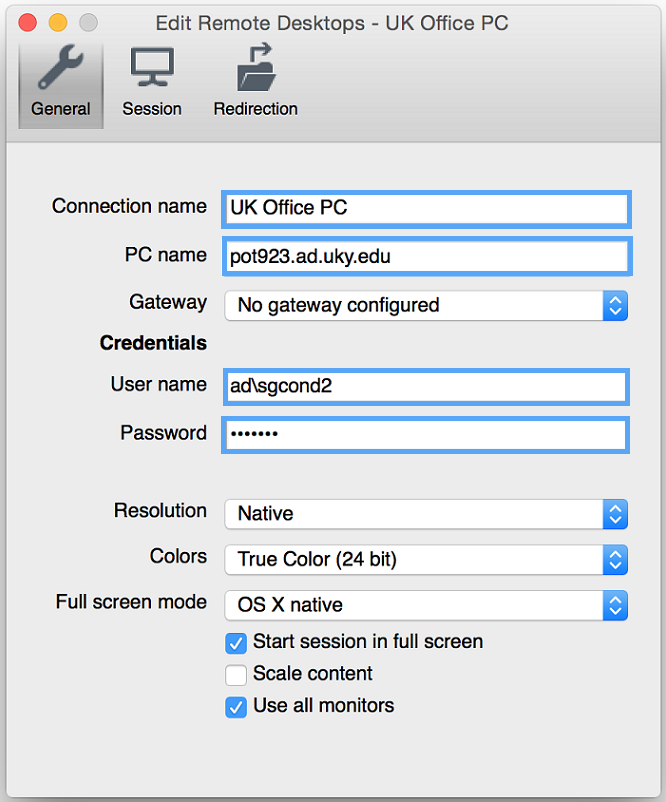The height and width of the screenshot is (802, 666).
Task: Open the Session monitor icon
Action: (x=152, y=67)
